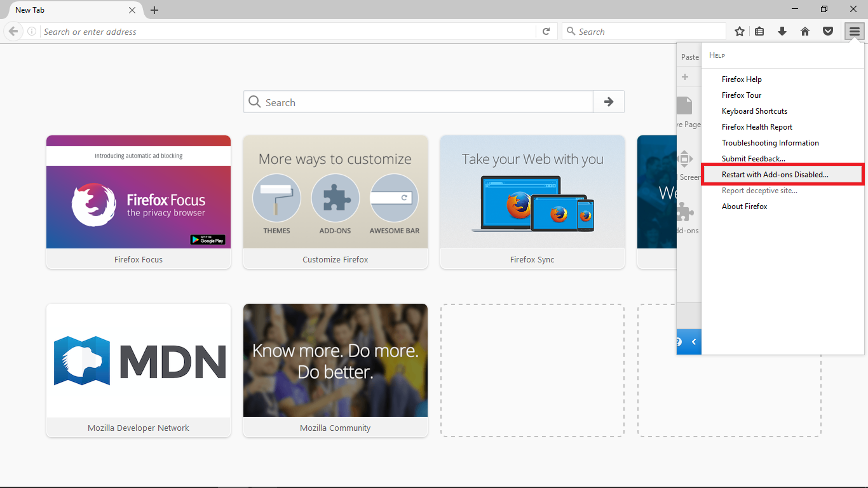The height and width of the screenshot is (488, 868).
Task: Open a new tab with plus button
Action: [154, 10]
